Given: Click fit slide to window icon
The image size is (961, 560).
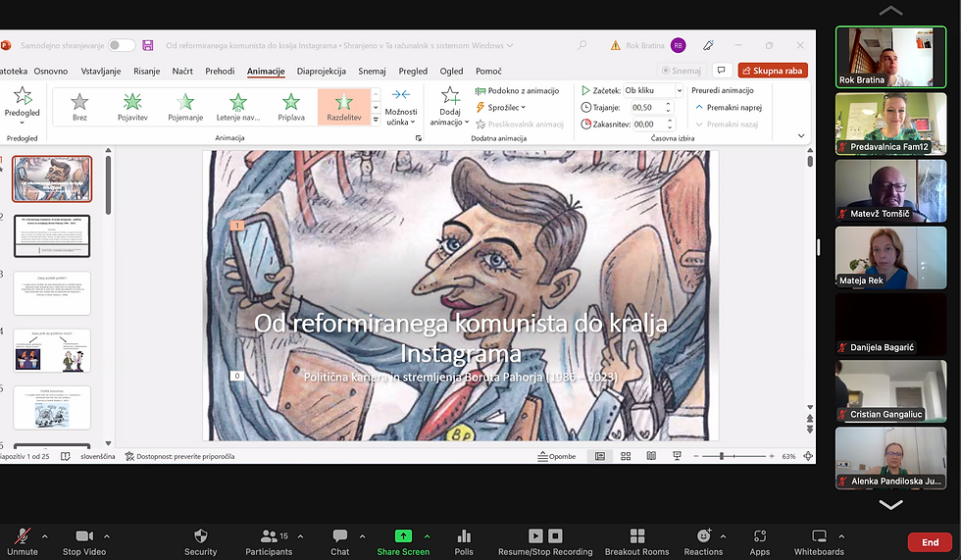Looking at the screenshot, I should [808, 456].
